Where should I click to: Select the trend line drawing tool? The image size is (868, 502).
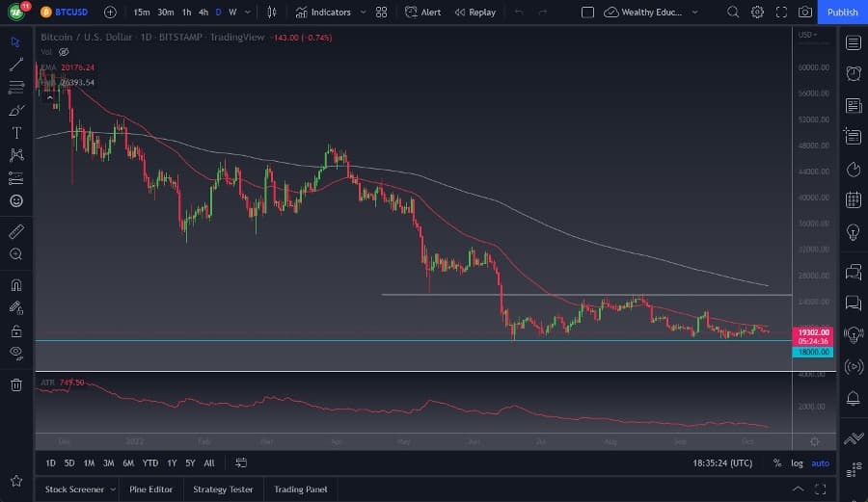(16, 65)
